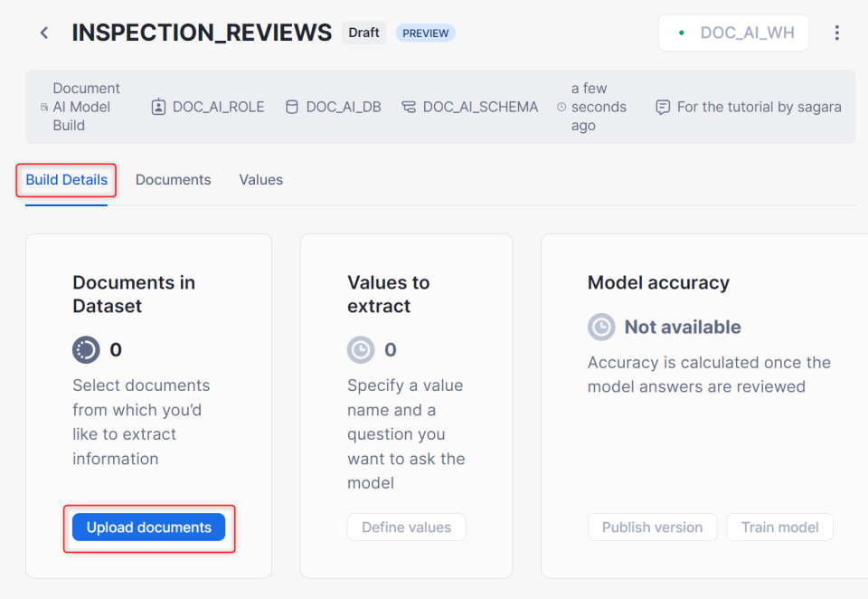
Task: Open the three-dot more options menu
Action: click(836, 33)
